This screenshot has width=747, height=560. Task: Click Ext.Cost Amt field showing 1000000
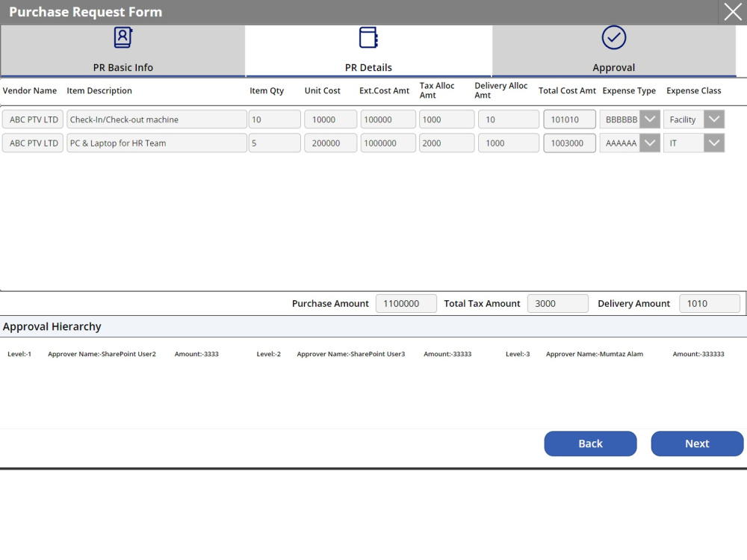coord(388,143)
